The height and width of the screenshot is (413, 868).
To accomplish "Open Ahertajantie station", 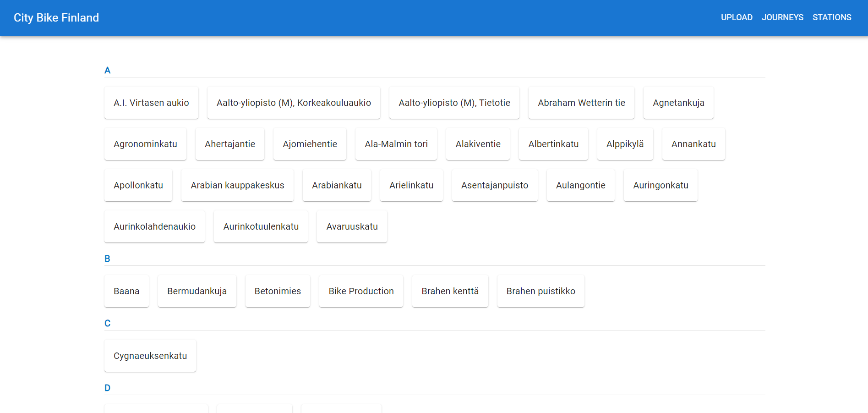I will pyautogui.click(x=230, y=144).
